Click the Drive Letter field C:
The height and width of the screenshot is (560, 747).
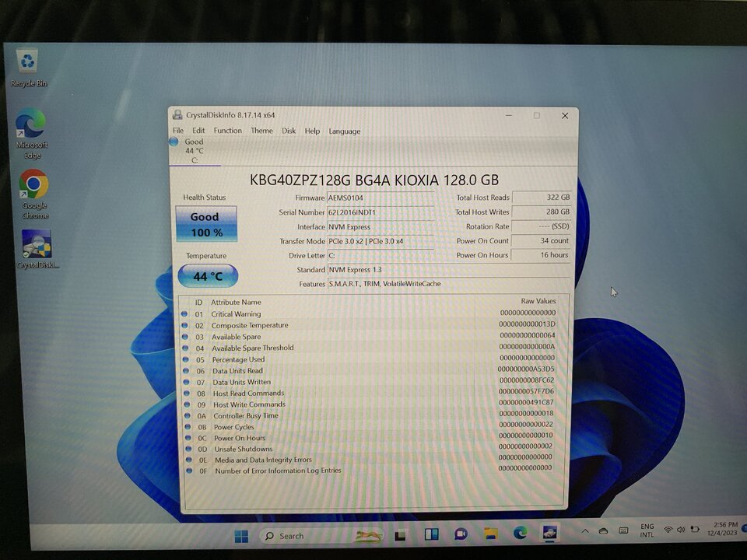coord(381,256)
